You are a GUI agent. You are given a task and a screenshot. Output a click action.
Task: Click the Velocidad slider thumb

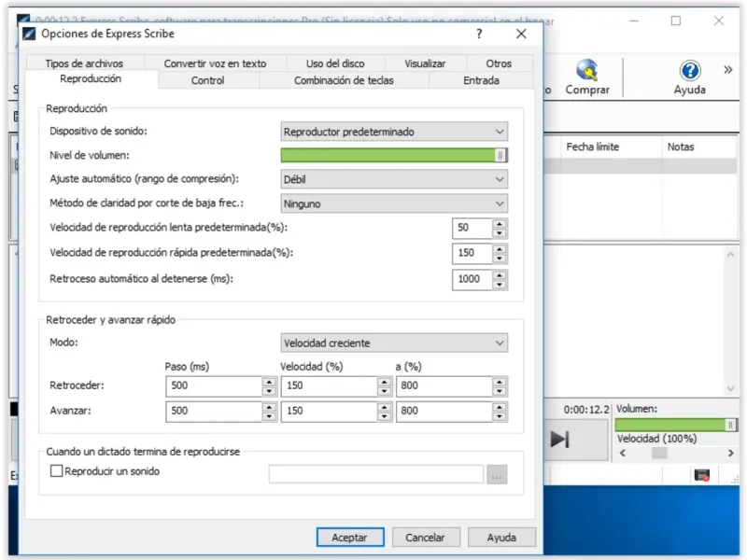659,453
